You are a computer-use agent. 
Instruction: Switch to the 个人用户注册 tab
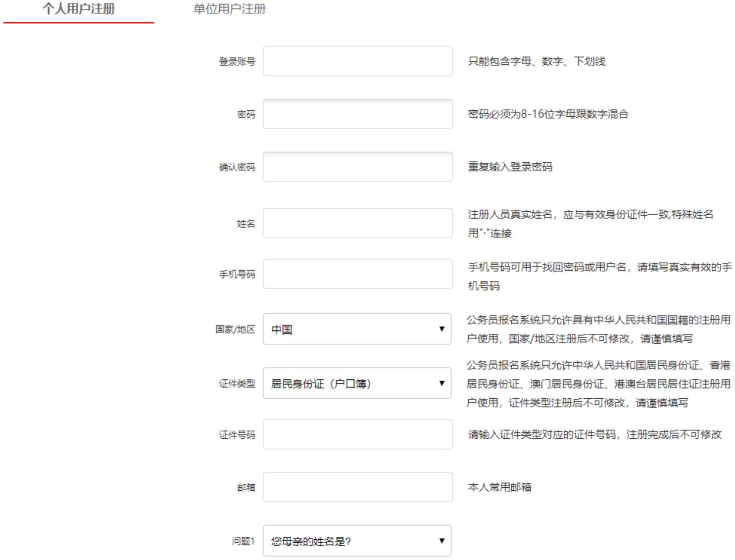(x=79, y=9)
